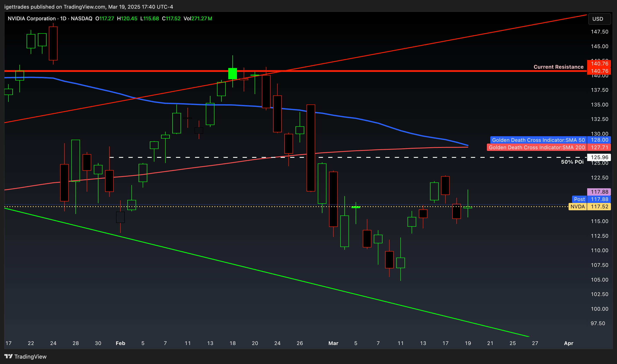Click the 125.96 price label
Image resolution: width=617 pixels, height=364 pixels.
(599, 157)
